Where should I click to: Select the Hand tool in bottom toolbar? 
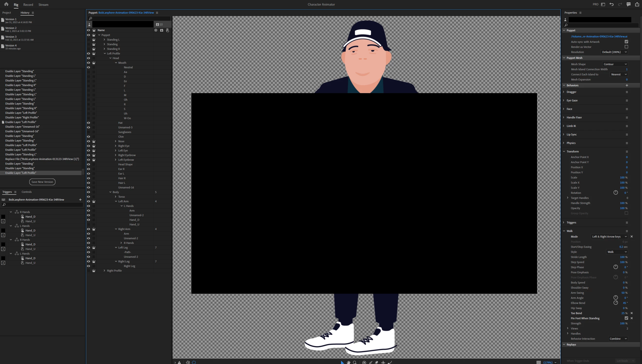[348, 362]
